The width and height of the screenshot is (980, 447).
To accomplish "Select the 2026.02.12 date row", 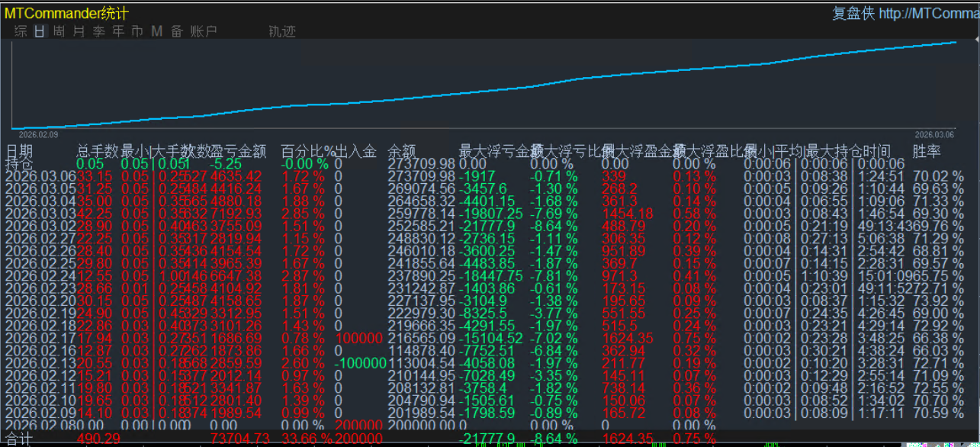I will (40, 376).
